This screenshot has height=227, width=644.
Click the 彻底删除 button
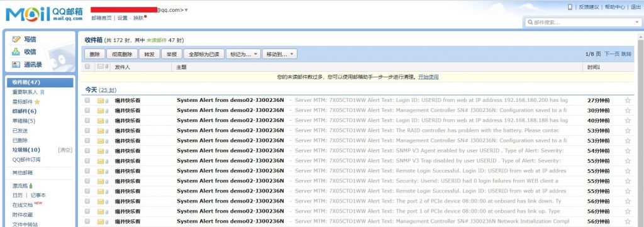[122, 54]
